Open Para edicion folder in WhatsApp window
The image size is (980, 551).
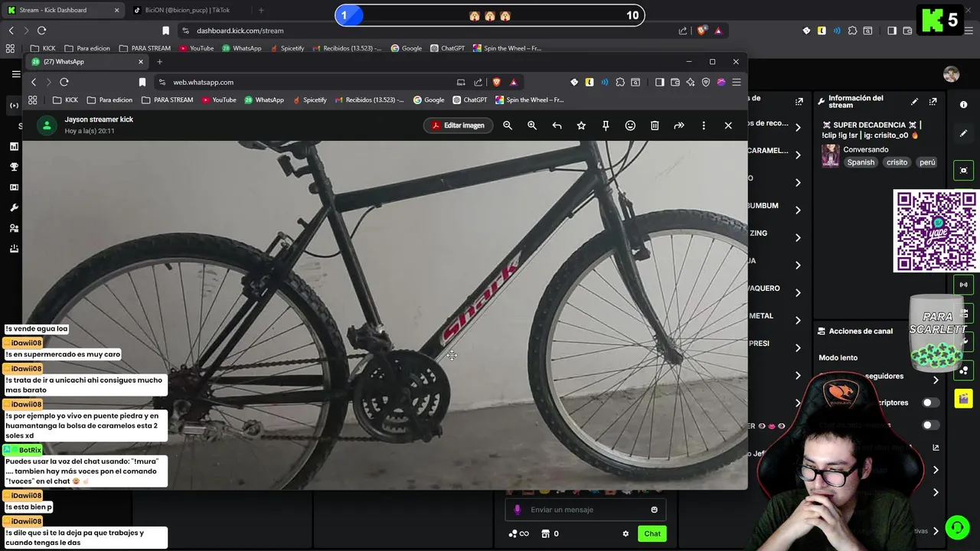pos(109,99)
